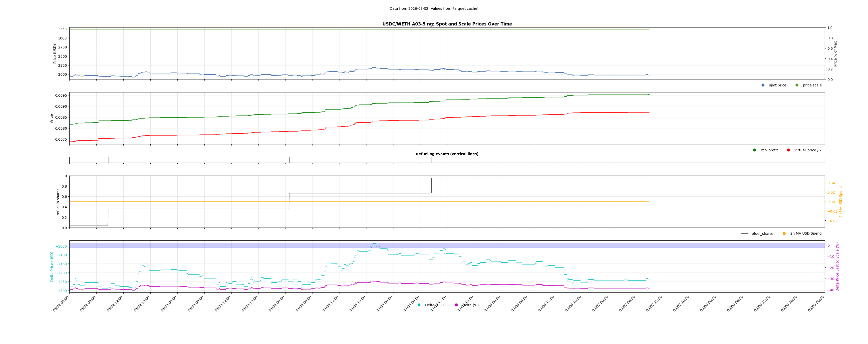Click the '03/02 00:00' x-axis tick label
The image size is (868, 344).
pos(61,304)
